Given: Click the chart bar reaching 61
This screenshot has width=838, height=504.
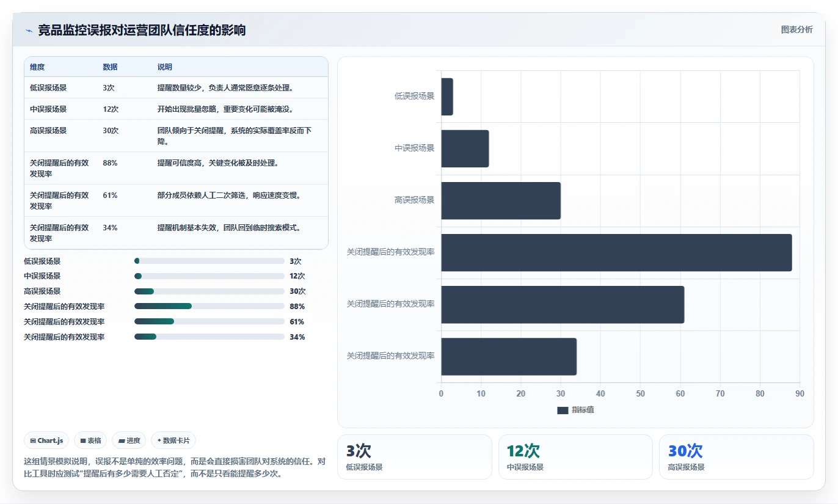Looking at the screenshot, I should [563, 304].
